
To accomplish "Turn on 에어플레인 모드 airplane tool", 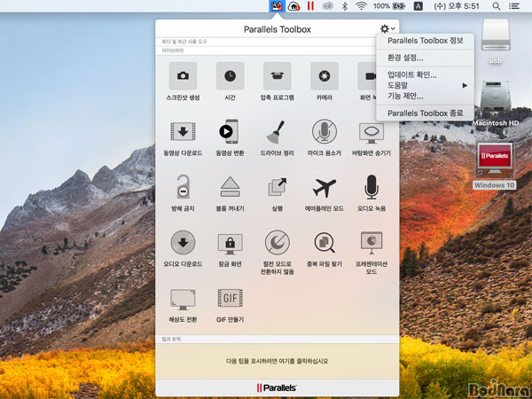I will [324, 193].
